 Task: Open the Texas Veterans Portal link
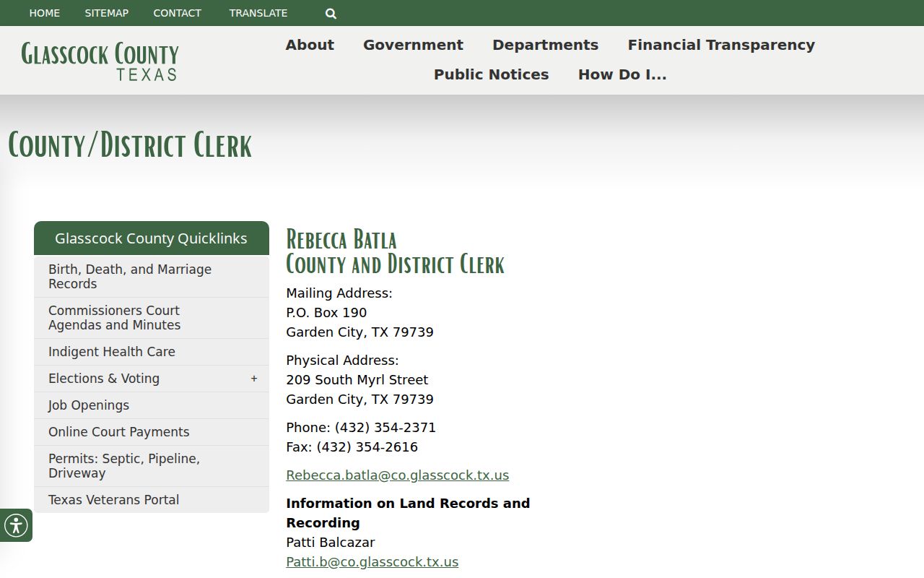coord(152,500)
